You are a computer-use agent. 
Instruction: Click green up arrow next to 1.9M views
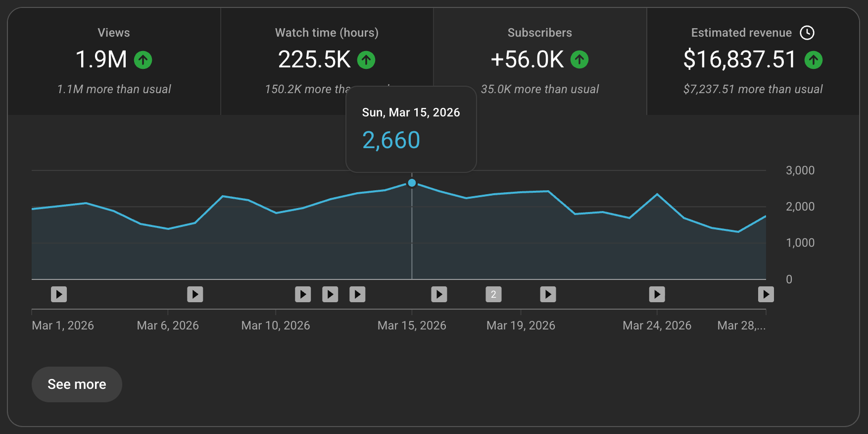click(x=143, y=60)
